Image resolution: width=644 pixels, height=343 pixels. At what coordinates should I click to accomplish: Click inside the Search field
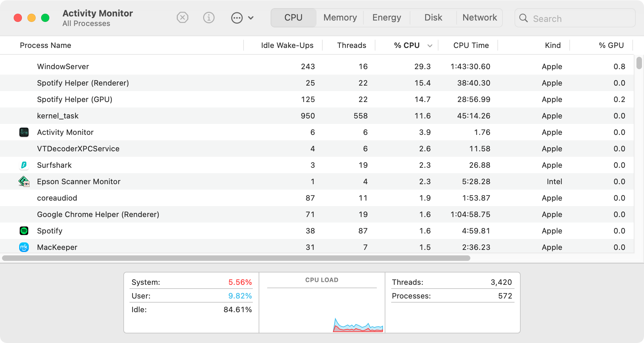point(575,18)
